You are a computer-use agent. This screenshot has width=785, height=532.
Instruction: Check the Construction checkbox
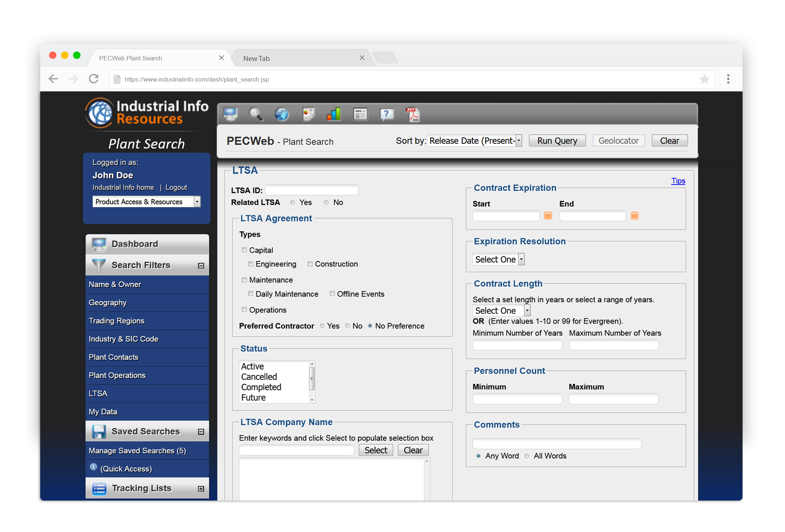pos(310,264)
